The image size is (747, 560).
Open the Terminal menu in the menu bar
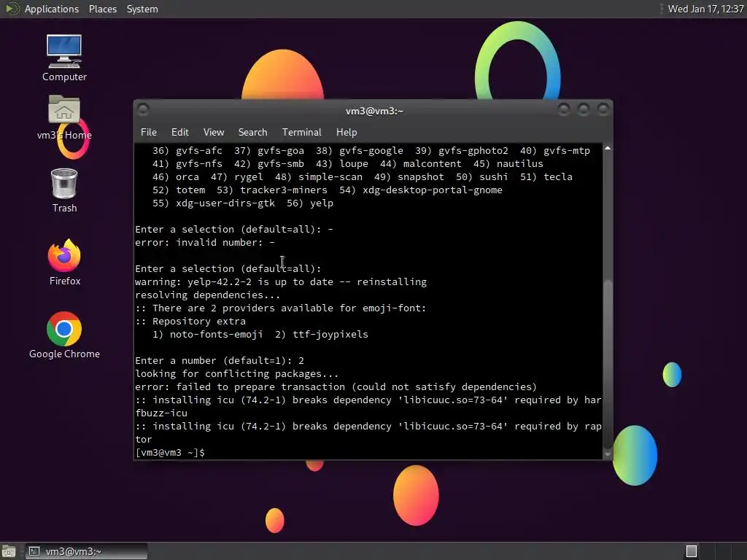pyautogui.click(x=301, y=132)
